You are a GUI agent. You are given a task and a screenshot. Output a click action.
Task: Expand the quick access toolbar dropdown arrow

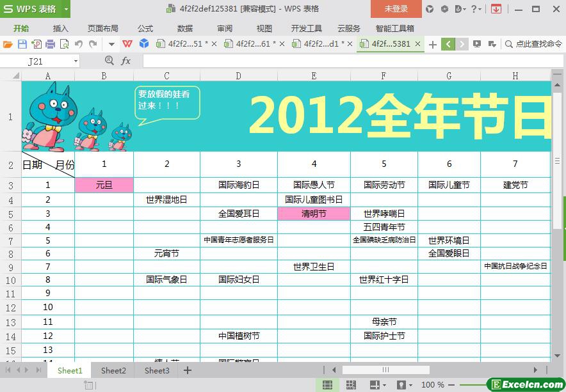111,44
